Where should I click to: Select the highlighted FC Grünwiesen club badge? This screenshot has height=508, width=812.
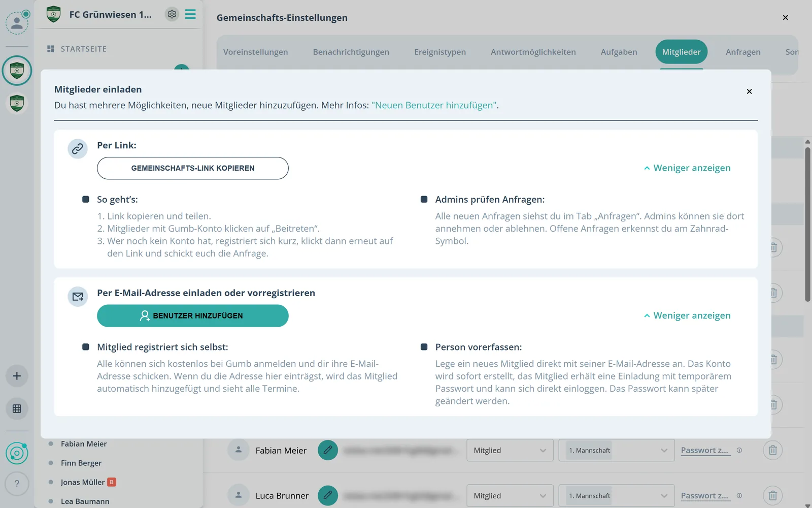[x=17, y=71]
